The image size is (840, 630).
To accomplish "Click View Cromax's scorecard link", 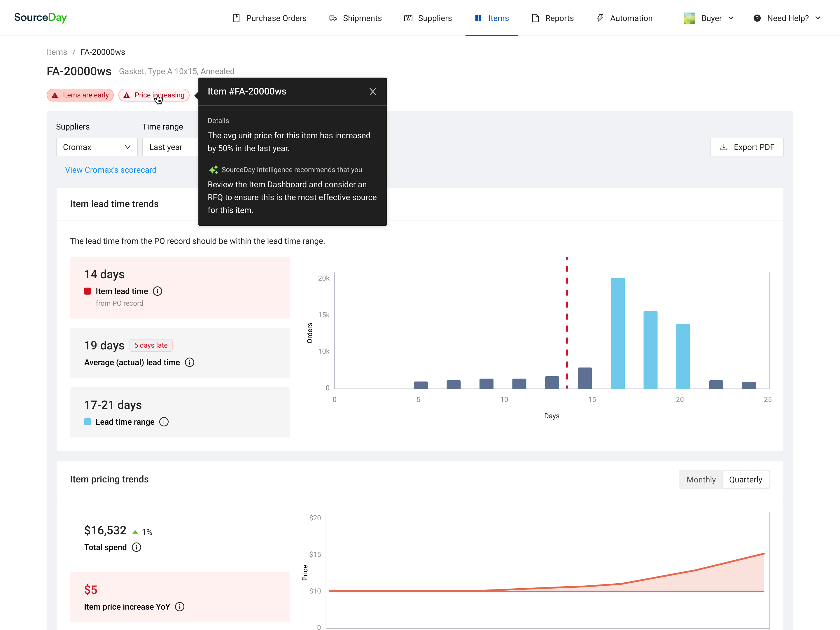I will [x=110, y=169].
